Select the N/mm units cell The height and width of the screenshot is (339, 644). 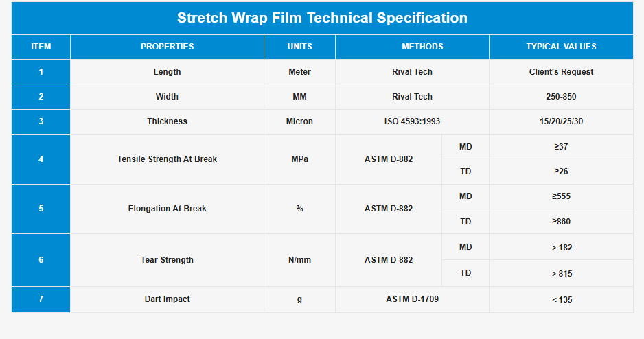point(299,260)
